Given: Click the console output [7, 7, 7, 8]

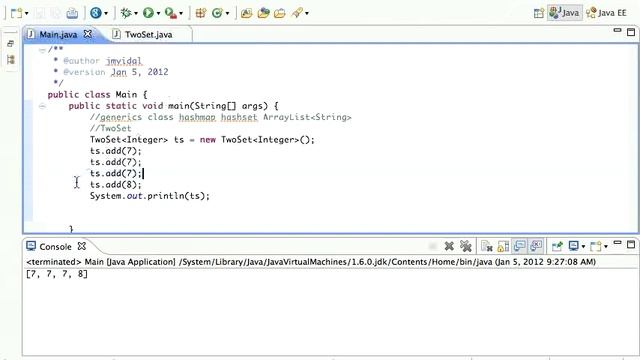Looking at the screenshot, I should (x=57, y=274).
